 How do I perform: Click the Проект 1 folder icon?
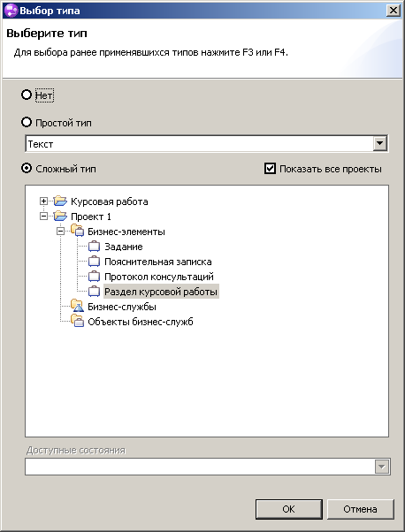pyautogui.click(x=60, y=216)
